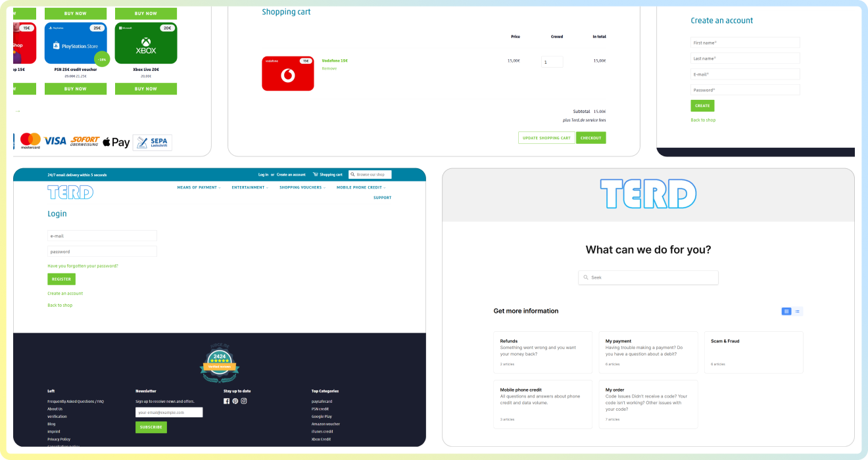Click the First name field
This screenshot has height=460, width=868.
tap(745, 43)
